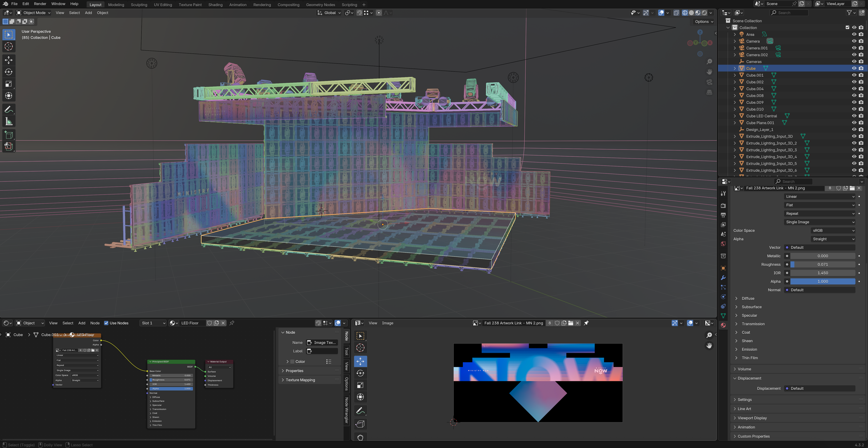Toggle the Use Nodes checkbox in the shader editor
The width and height of the screenshot is (868, 448).
tap(106, 323)
